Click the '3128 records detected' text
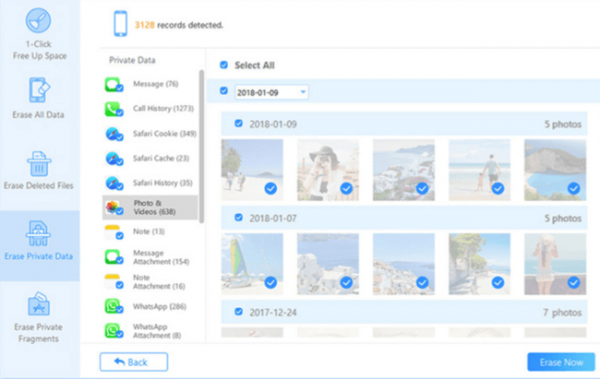 (x=179, y=25)
